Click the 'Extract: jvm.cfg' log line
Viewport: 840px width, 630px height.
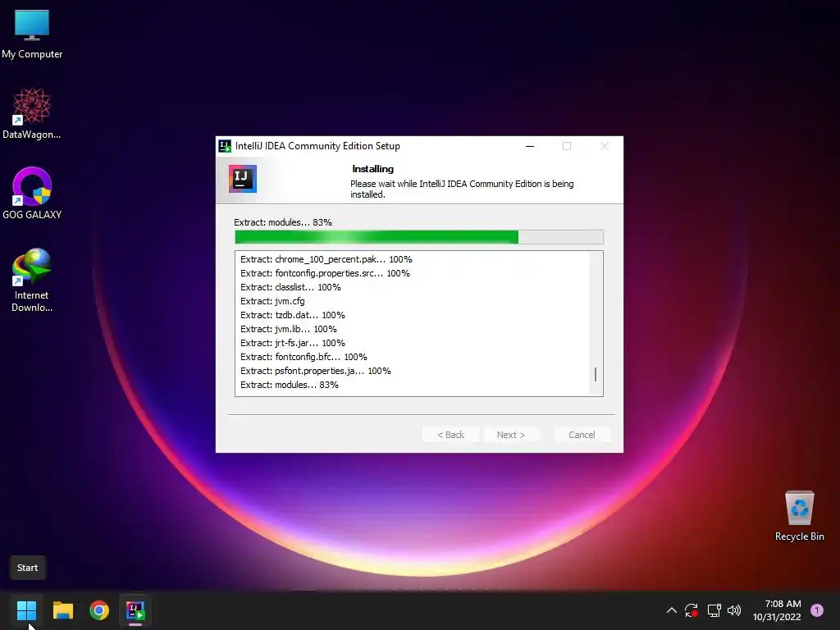272,301
